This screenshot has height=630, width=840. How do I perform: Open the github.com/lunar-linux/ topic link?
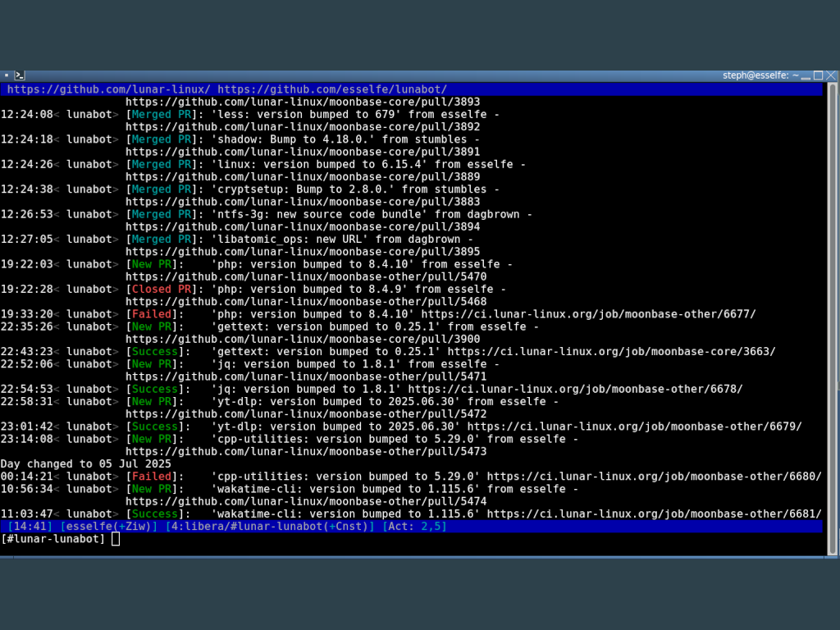(109, 89)
